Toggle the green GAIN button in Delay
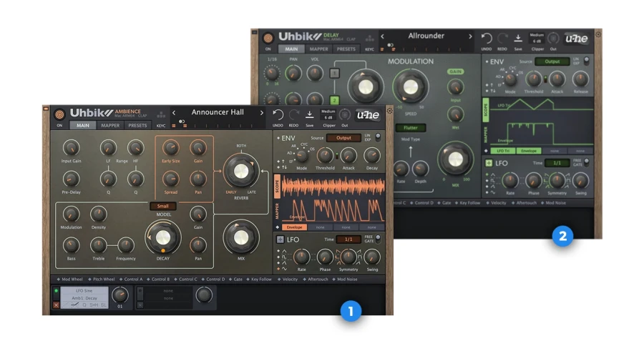644x356 pixels. tap(455, 71)
